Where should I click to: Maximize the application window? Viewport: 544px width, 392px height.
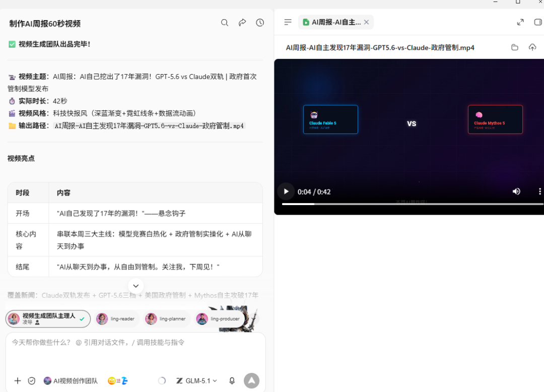(x=518, y=2)
